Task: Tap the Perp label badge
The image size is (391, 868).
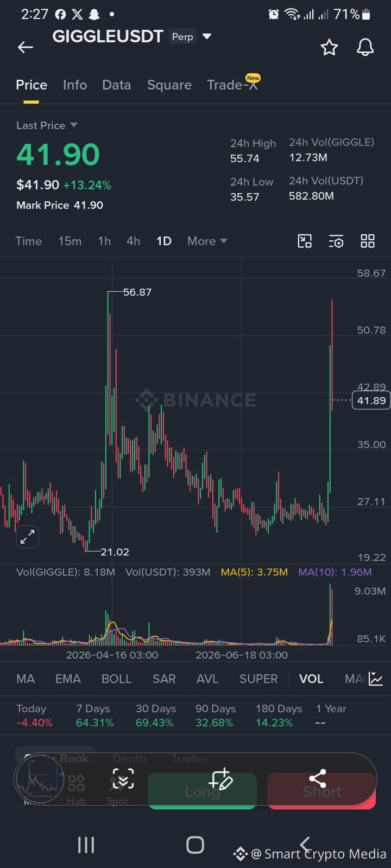Action: 182,37
